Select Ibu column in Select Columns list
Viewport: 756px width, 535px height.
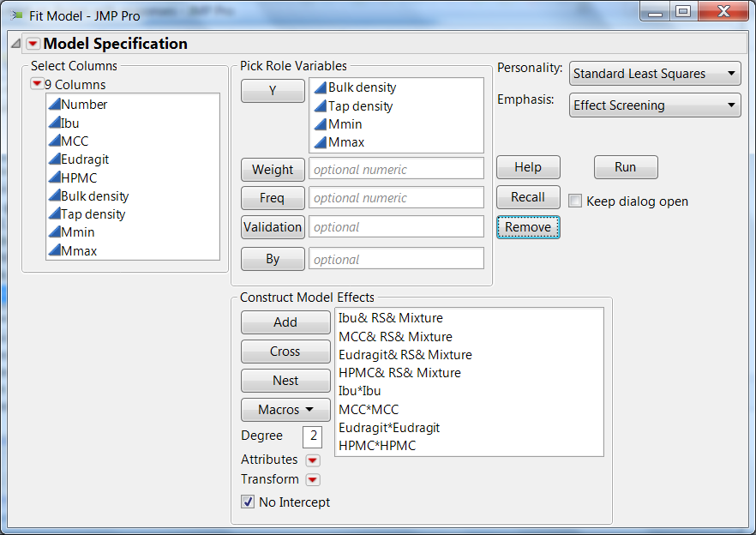coord(133,123)
